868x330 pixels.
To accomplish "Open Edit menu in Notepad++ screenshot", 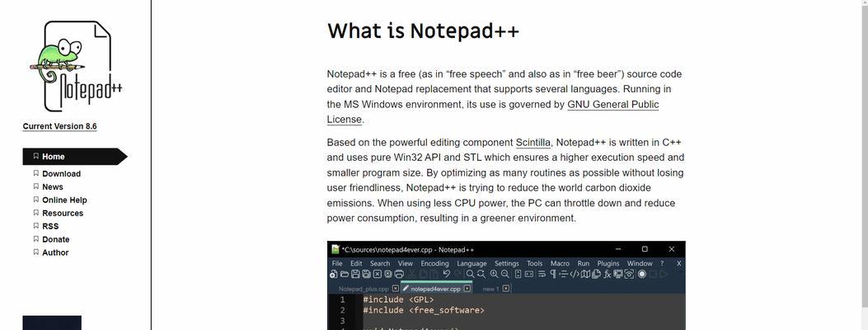I will pos(356,263).
